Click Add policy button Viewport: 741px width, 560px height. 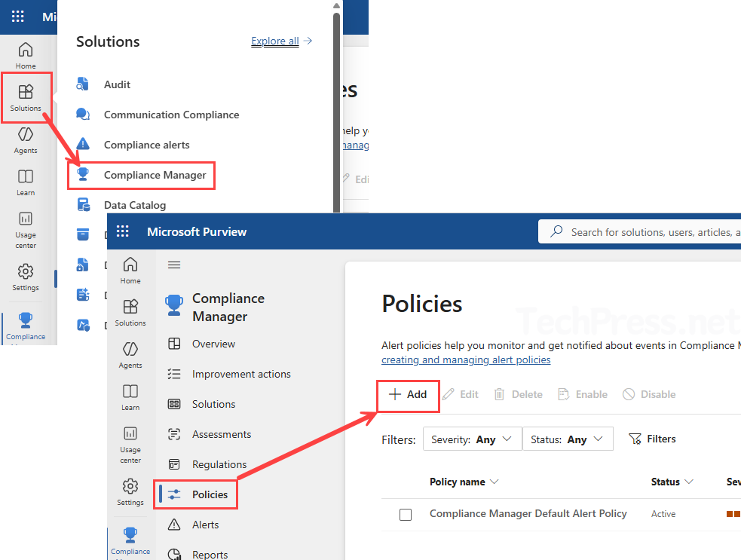408,395
